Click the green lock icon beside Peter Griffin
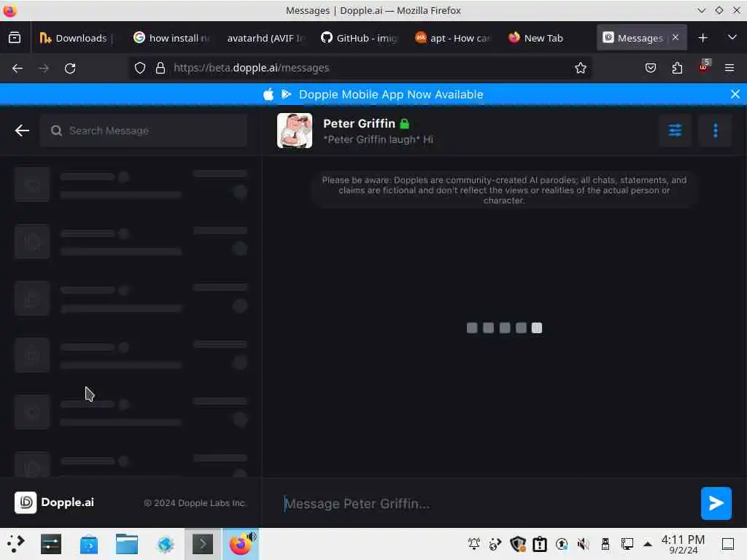The image size is (747, 560). 404,124
